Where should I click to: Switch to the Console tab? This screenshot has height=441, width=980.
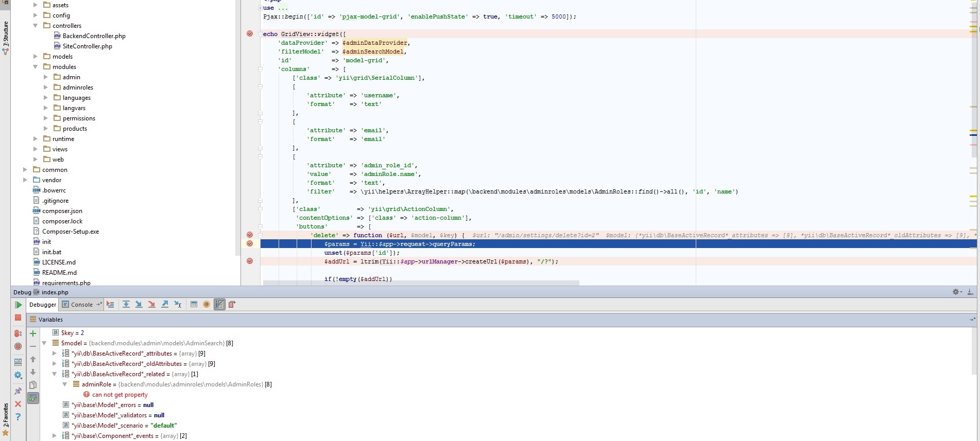point(81,305)
